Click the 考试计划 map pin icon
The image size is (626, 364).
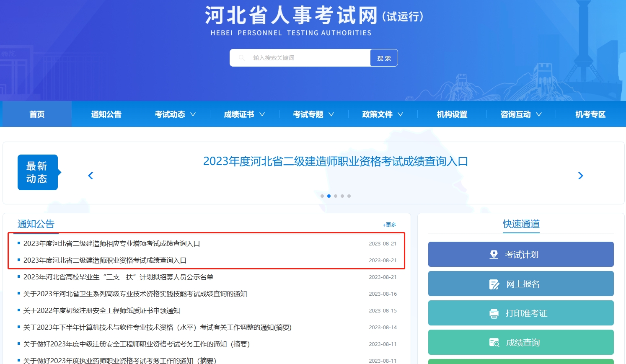(x=494, y=254)
